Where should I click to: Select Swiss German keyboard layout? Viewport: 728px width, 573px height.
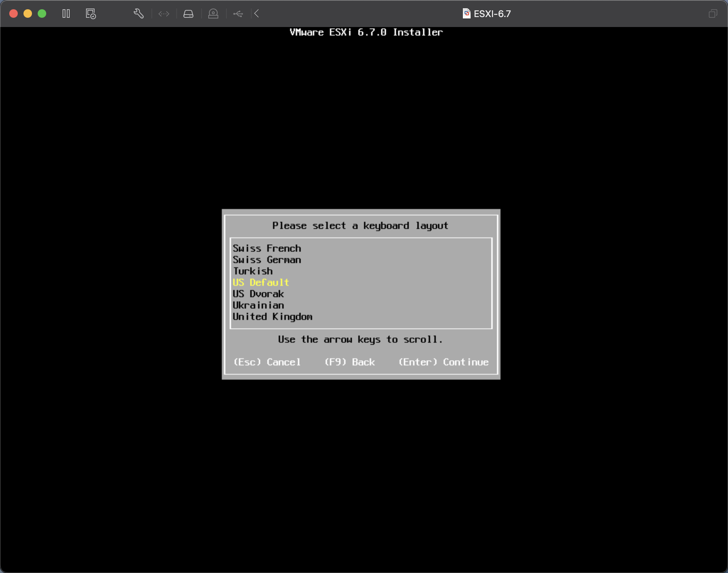tap(267, 260)
